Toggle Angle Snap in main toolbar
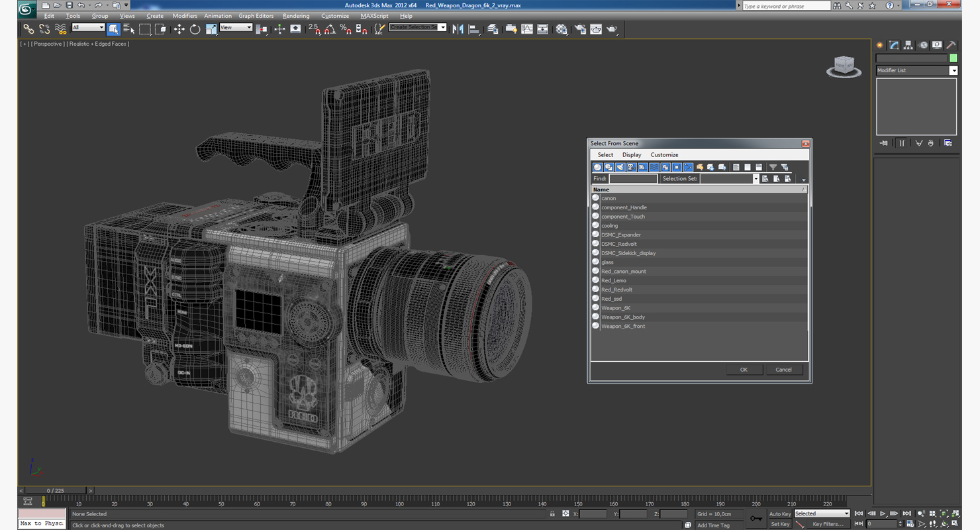Viewport: 980px width, 530px height. pyautogui.click(x=330, y=29)
